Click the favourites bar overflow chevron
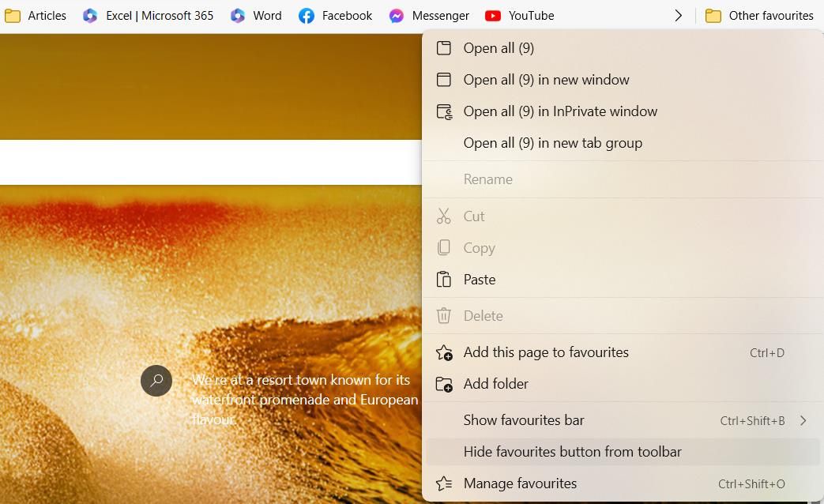The height and width of the screenshot is (504, 824). click(678, 15)
